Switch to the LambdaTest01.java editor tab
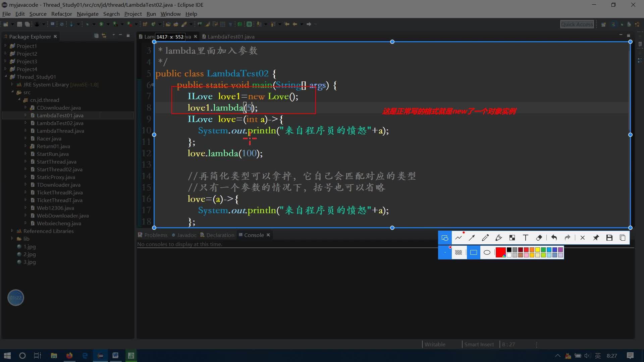Image resolution: width=644 pixels, height=362 pixels. tap(231, 37)
